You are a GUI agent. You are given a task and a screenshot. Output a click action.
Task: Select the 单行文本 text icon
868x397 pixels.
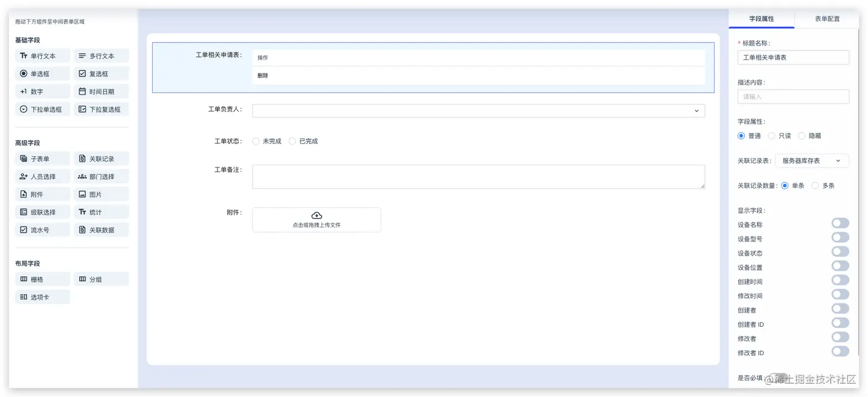[x=24, y=56]
